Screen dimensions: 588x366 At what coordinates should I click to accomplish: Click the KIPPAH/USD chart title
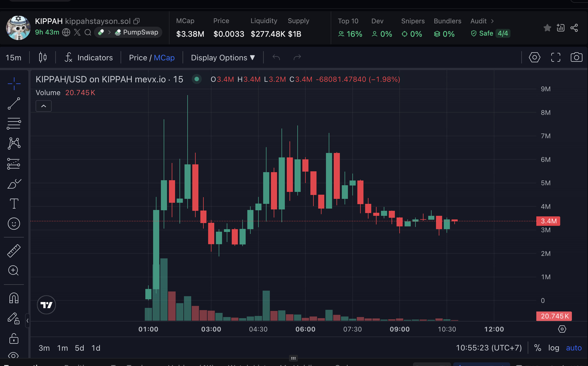pyautogui.click(x=109, y=79)
